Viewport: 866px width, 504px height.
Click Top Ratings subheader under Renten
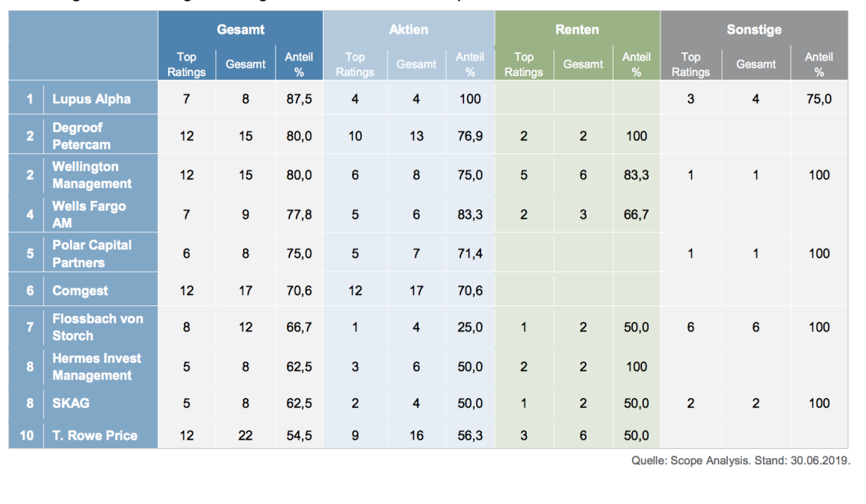(x=524, y=64)
